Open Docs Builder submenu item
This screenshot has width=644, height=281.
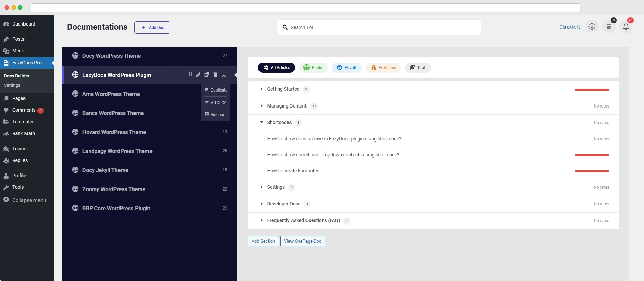(x=17, y=76)
